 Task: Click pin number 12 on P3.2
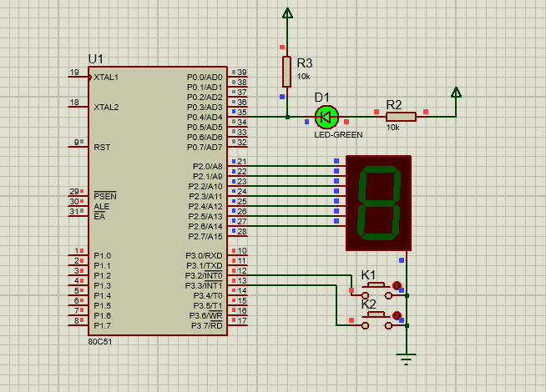pos(242,270)
